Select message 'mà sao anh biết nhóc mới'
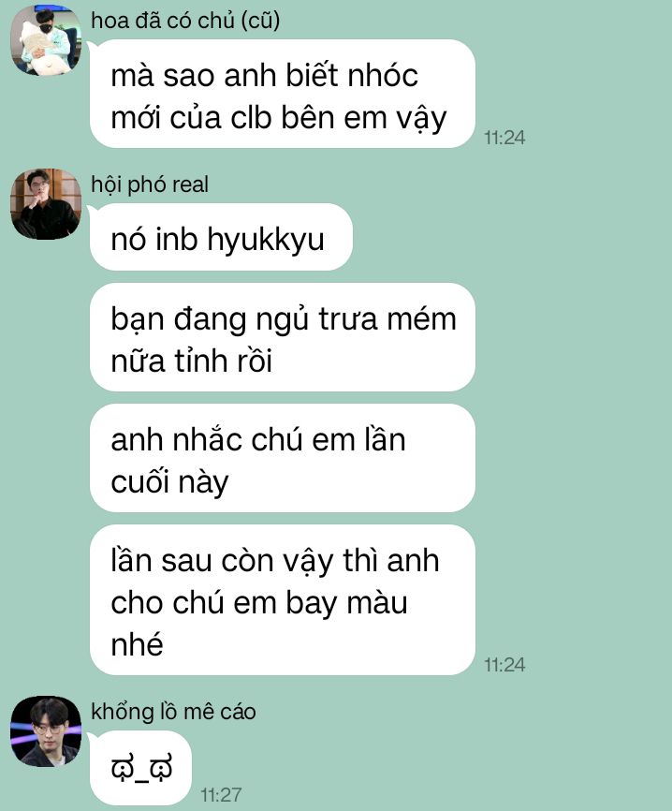The width and height of the screenshot is (672, 811). [283, 94]
